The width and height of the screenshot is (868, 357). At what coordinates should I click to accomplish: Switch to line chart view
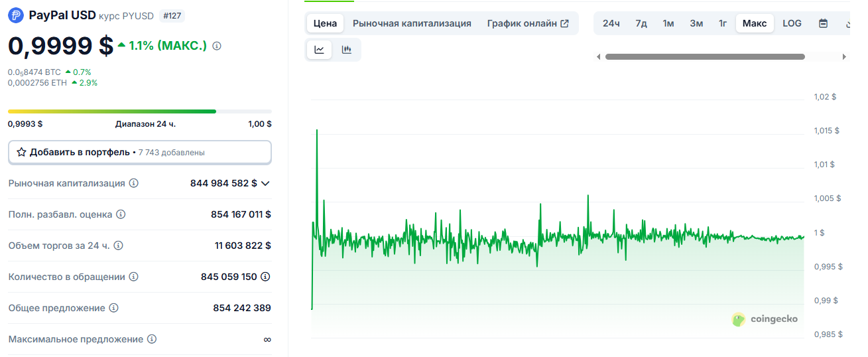click(320, 50)
